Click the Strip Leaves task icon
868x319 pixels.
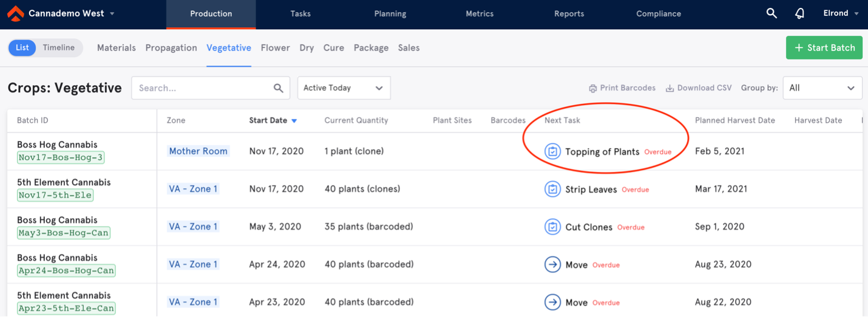pos(552,189)
